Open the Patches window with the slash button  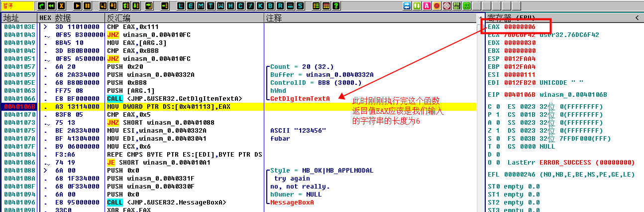[250, 6]
